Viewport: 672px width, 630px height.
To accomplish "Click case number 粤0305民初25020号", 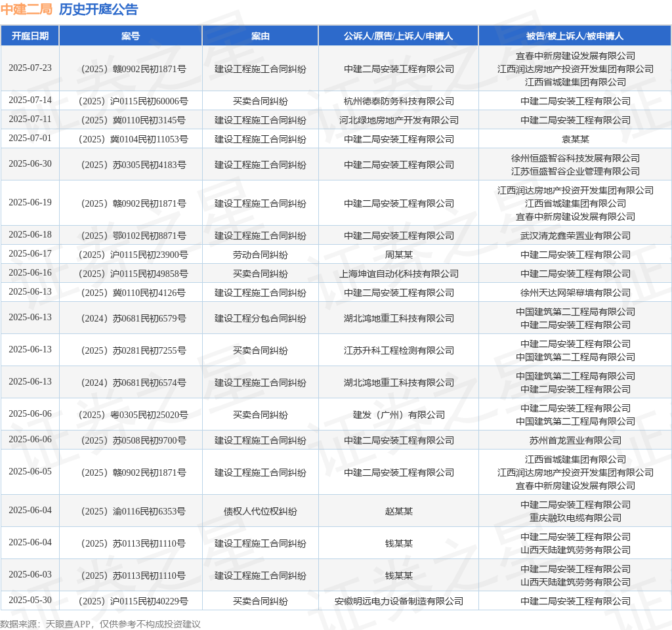I will click(133, 415).
